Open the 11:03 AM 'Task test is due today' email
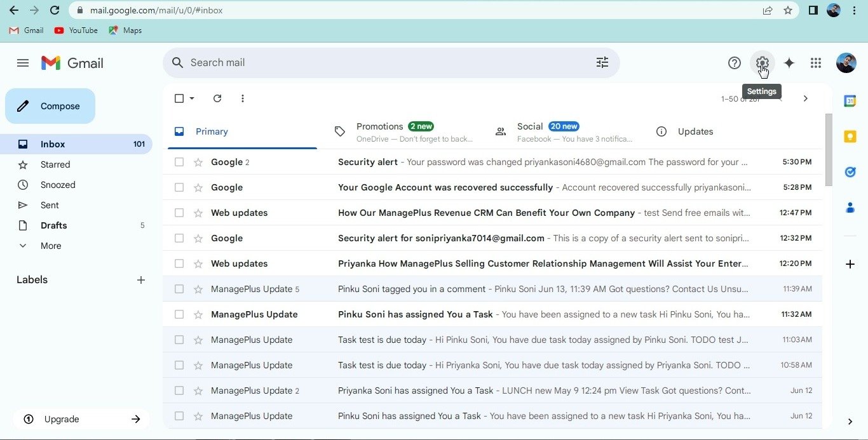Image resolution: width=868 pixels, height=440 pixels. 492,340
